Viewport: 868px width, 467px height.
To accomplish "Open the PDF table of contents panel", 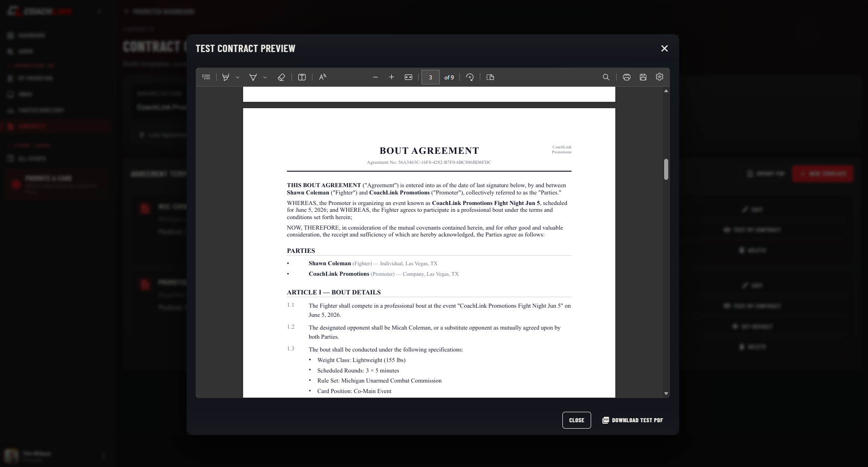I will [206, 77].
